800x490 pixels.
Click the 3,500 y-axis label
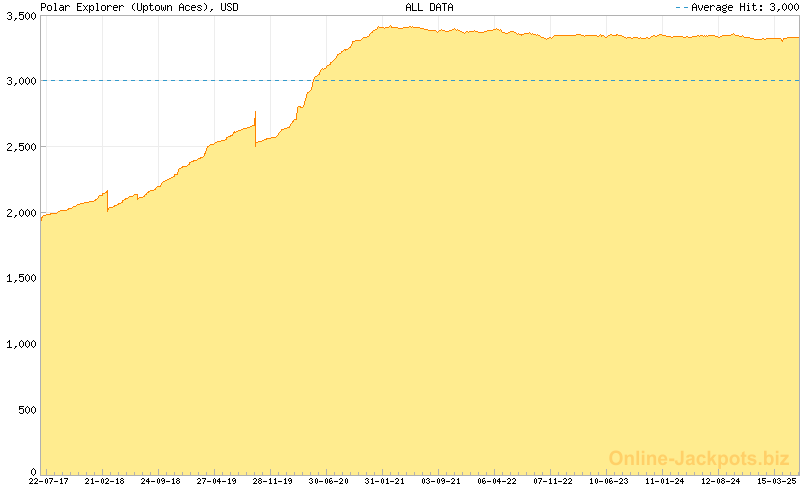(19, 16)
